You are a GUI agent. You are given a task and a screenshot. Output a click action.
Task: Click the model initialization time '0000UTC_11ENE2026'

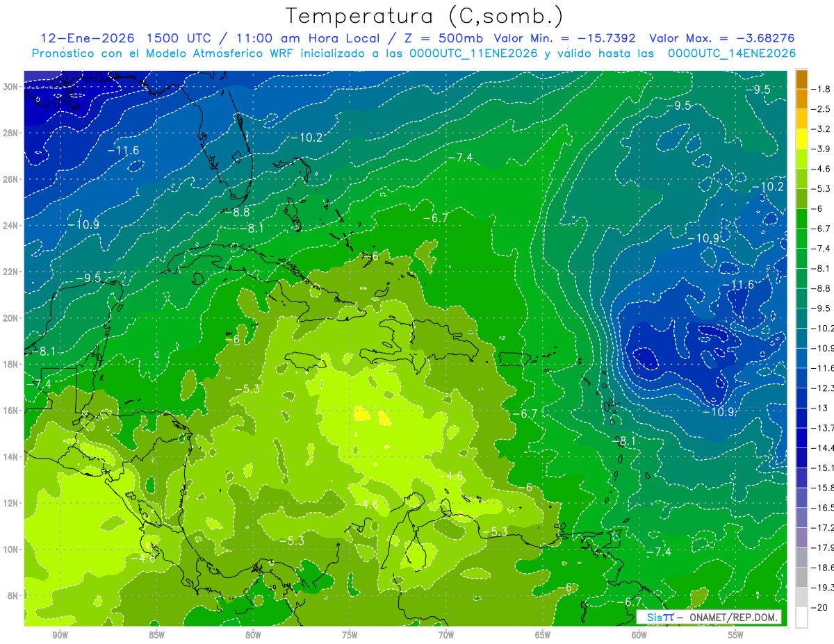[473, 53]
